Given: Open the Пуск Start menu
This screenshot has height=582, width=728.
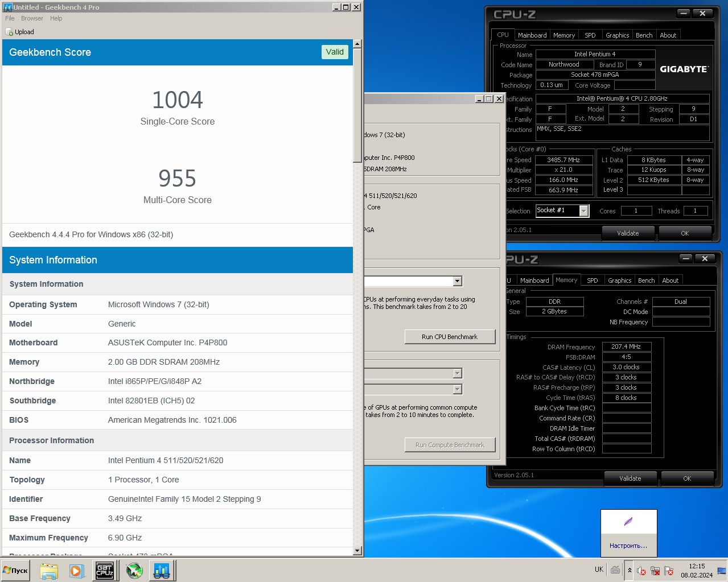Looking at the screenshot, I should [15, 570].
